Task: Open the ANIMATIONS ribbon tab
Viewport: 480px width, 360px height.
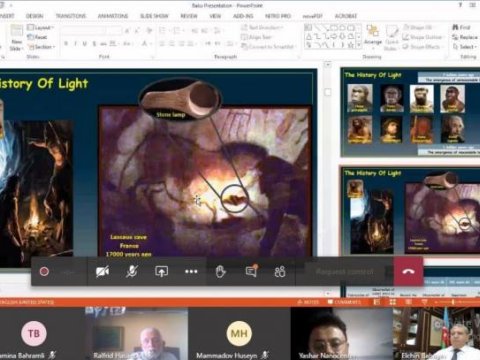Action: coord(113,16)
